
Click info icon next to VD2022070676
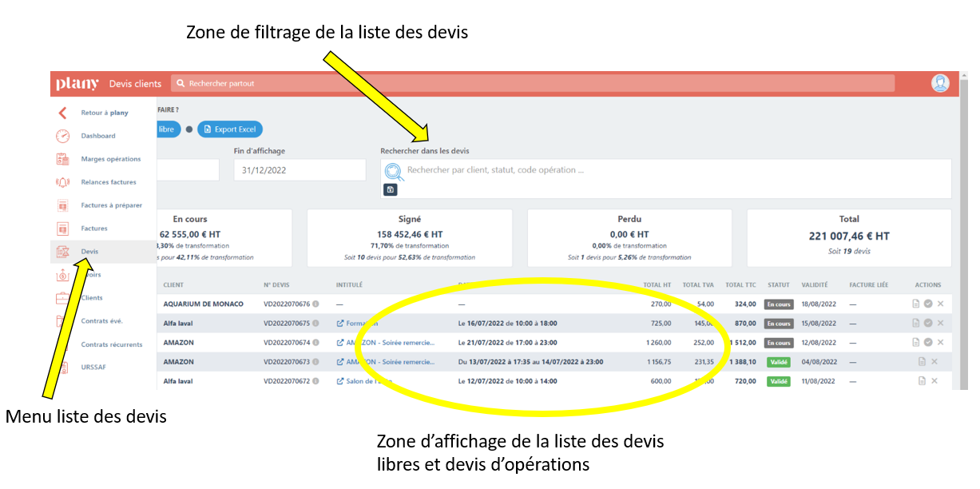coord(315,304)
